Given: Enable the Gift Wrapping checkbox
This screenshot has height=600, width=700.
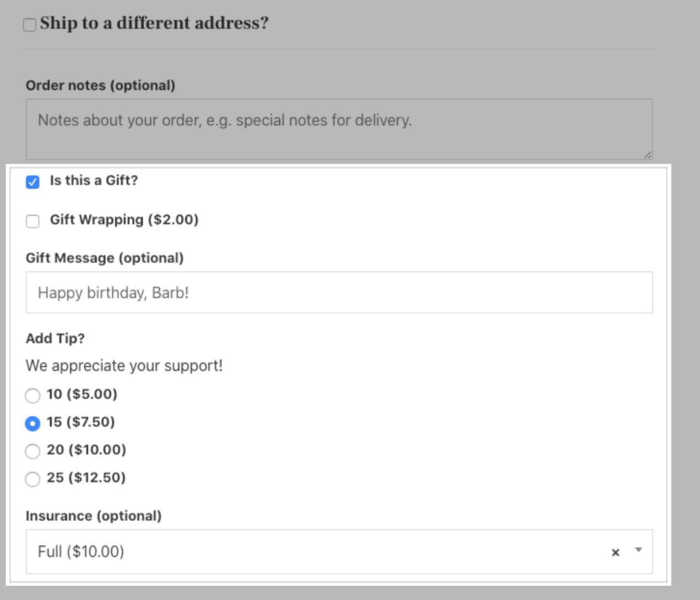Looking at the screenshot, I should click(32, 221).
